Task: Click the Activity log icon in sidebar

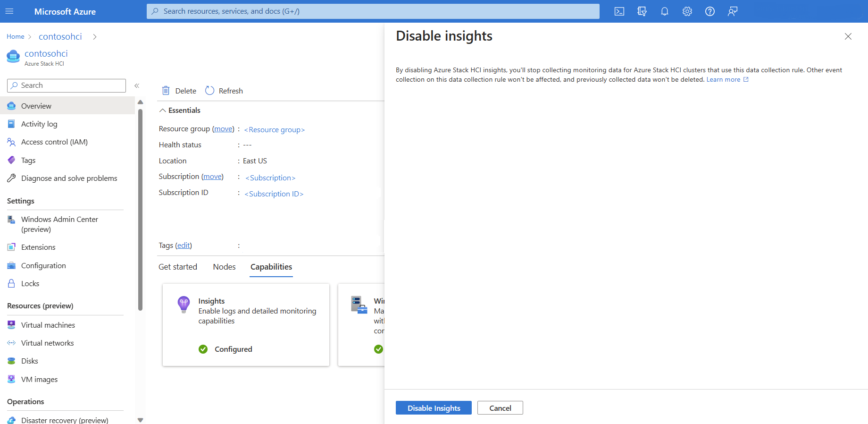Action: [11, 124]
